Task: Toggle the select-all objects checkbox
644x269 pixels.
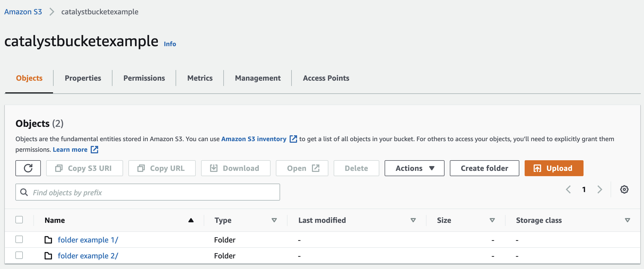Action: pyautogui.click(x=19, y=220)
